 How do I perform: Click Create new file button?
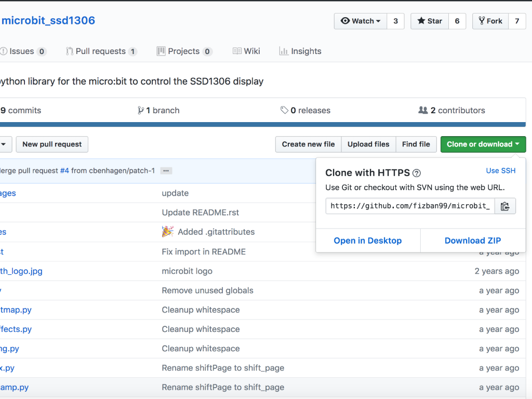pos(308,144)
